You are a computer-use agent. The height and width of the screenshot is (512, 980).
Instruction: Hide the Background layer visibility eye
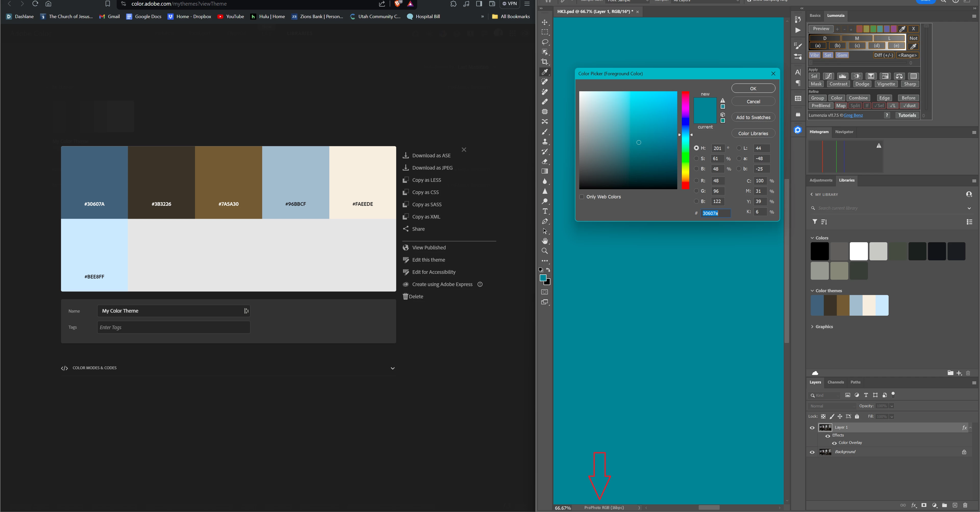[x=812, y=452]
